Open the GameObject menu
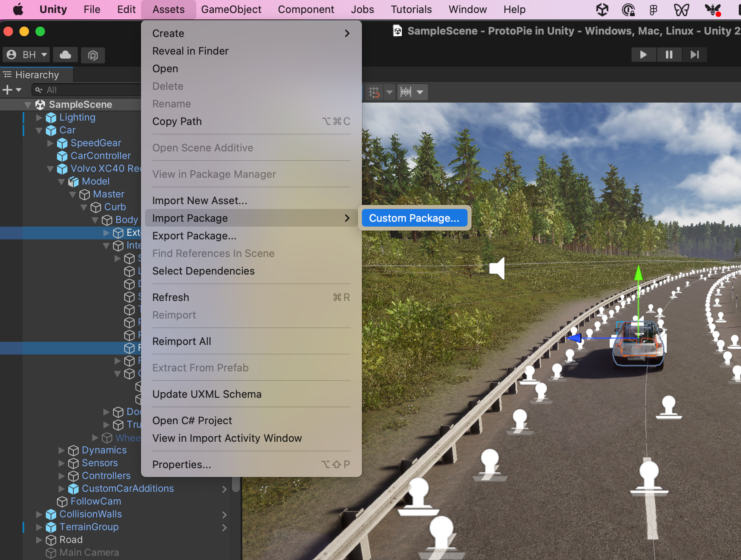The image size is (741, 560). 231,10
